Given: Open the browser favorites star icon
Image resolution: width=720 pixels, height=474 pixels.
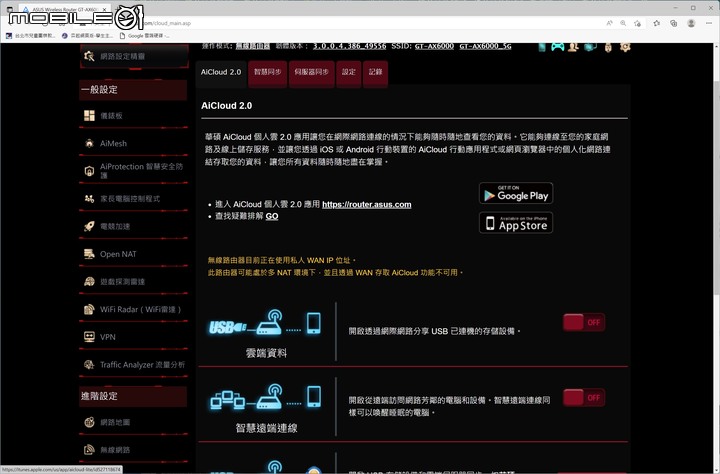Looking at the screenshot, I should [657, 23].
